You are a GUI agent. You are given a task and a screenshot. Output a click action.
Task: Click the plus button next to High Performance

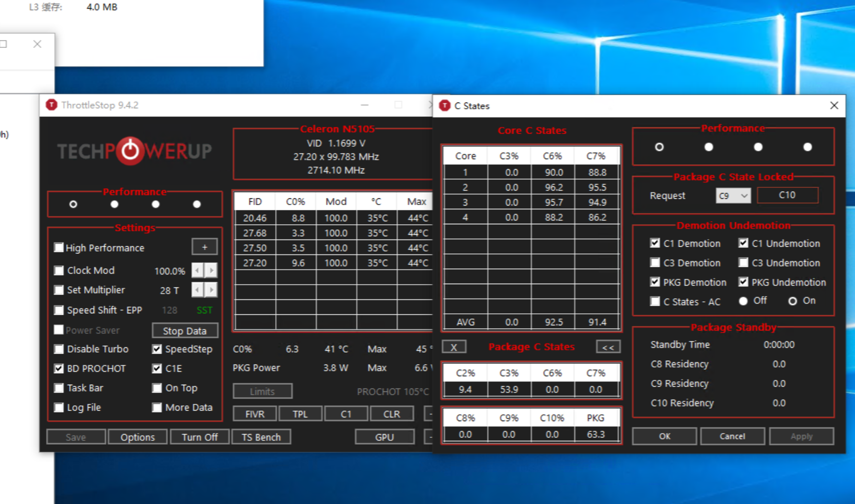205,247
